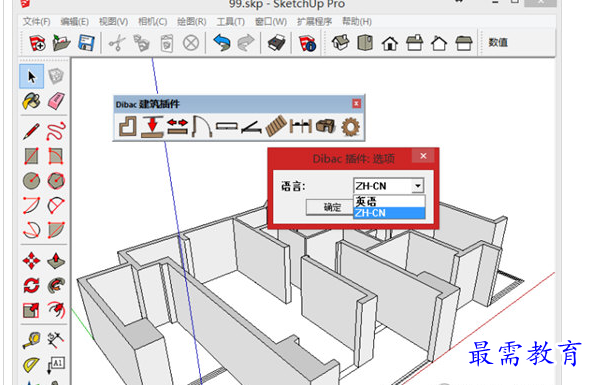
Task: Click Dibac 3D conversion box tool
Action: click(x=325, y=126)
